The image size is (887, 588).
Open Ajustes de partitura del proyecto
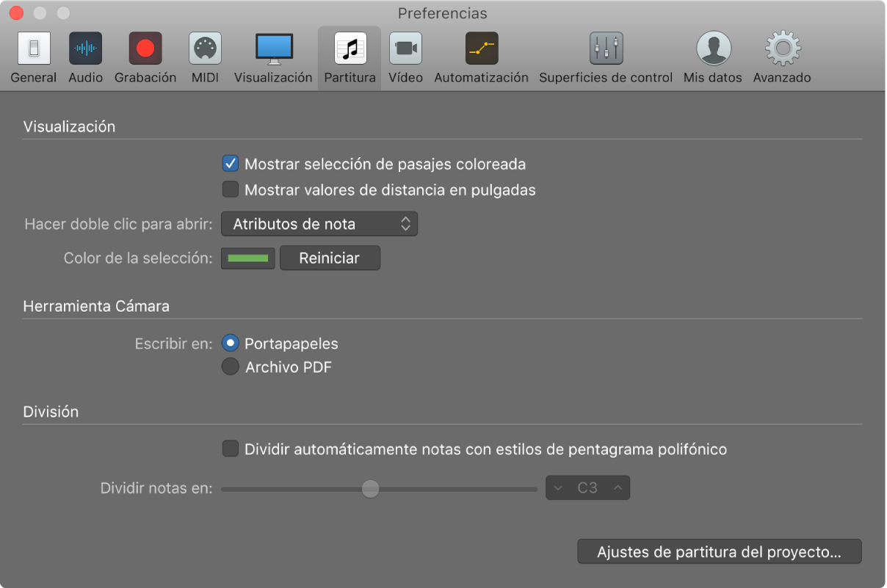point(719,552)
